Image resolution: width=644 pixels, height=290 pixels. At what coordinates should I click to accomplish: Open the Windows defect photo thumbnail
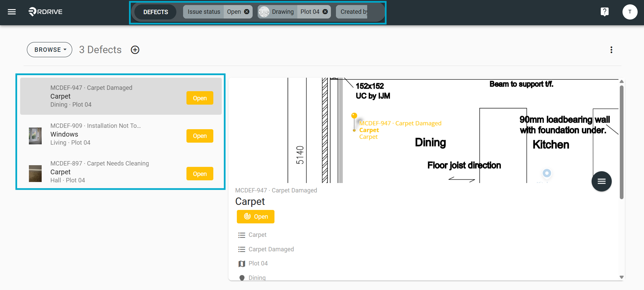pos(35,136)
